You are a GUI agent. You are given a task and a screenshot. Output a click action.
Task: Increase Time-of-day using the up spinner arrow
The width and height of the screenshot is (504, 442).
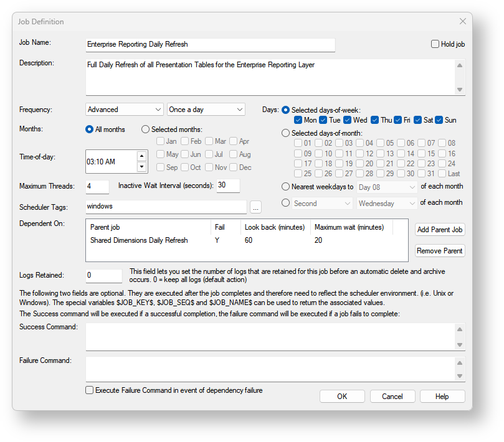click(142, 156)
